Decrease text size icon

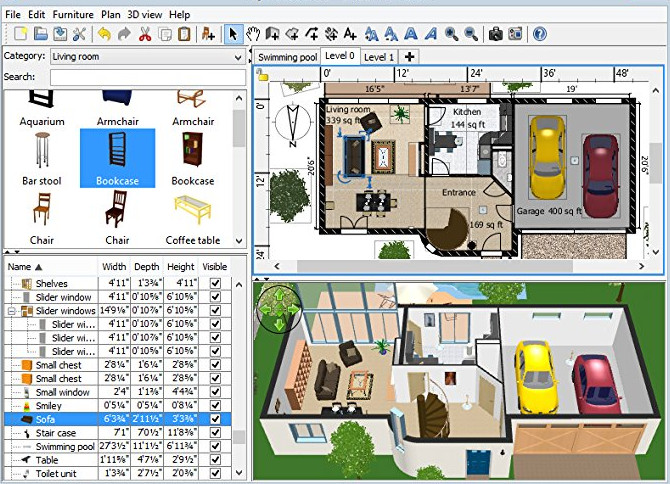point(391,34)
